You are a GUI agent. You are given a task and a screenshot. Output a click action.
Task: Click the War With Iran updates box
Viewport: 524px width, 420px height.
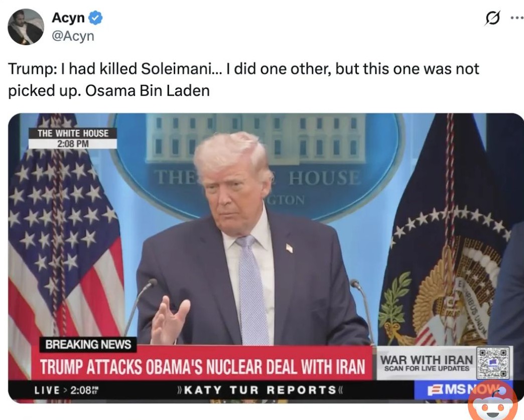(x=443, y=363)
